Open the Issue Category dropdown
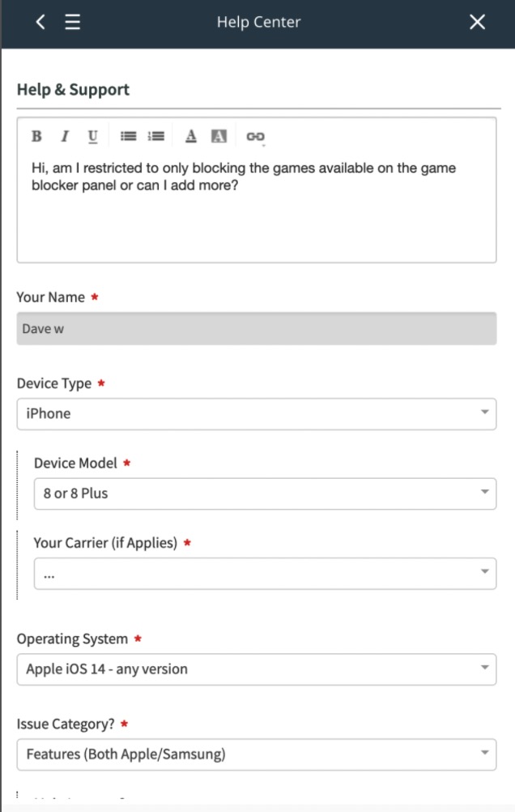This screenshot has width=515, height=812. click(257, 754)
